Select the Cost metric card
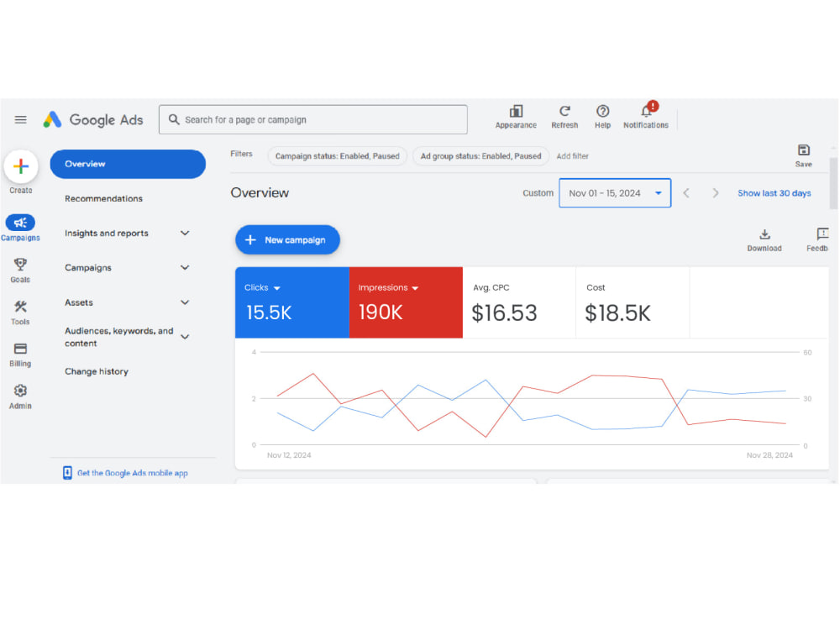Viewport: 840px width, 630px height. (x=633, y=302)
